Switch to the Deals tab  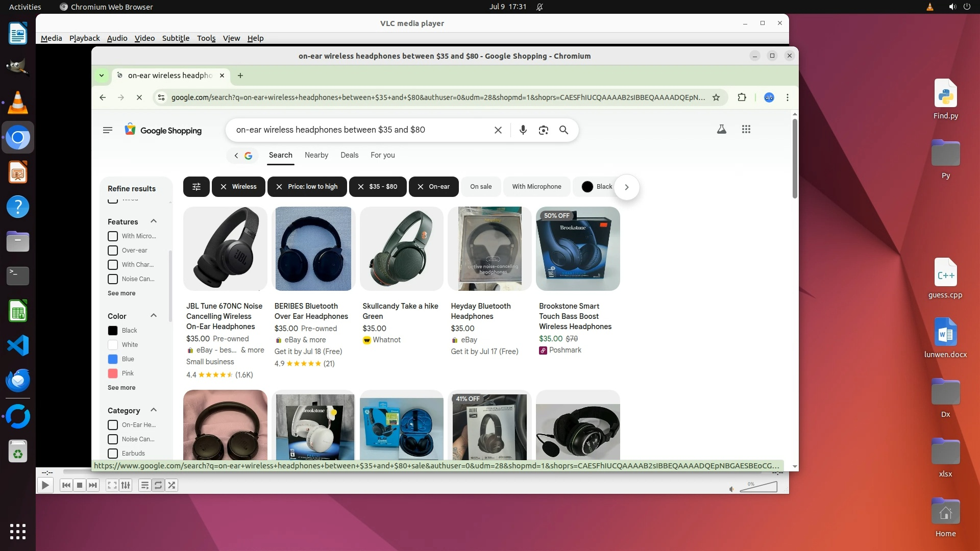click(349, 155)
